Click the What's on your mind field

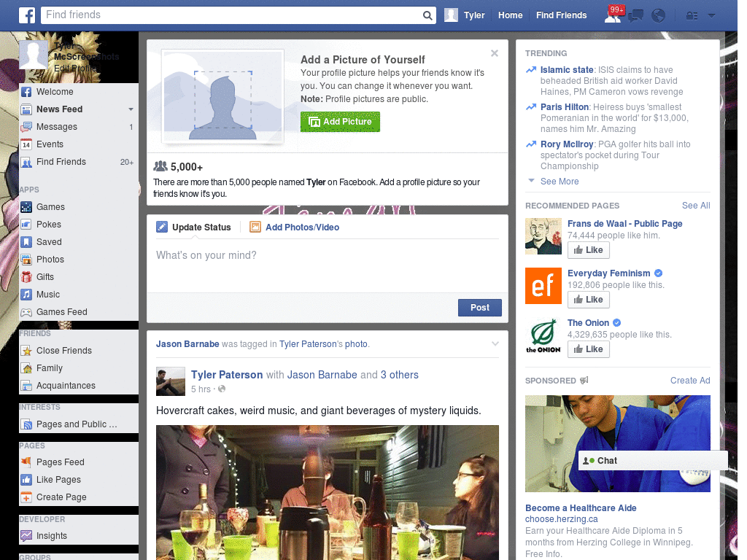(x=328, y=267)
